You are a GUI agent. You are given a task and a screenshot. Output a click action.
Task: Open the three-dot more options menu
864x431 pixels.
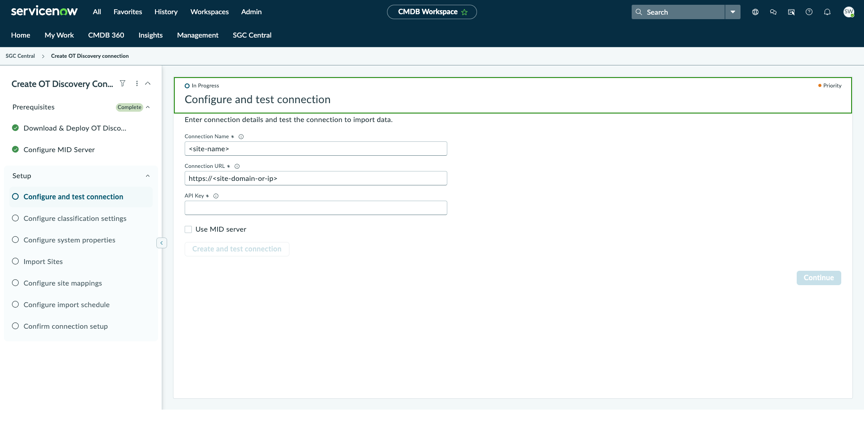click(x=137, y=83)
